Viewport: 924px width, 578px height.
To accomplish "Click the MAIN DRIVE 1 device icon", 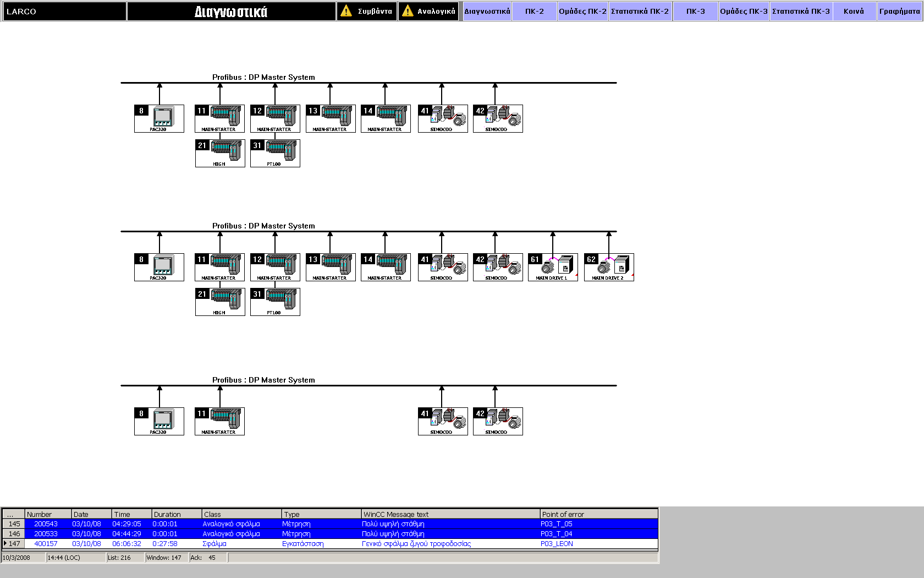I will click(553, 267).
